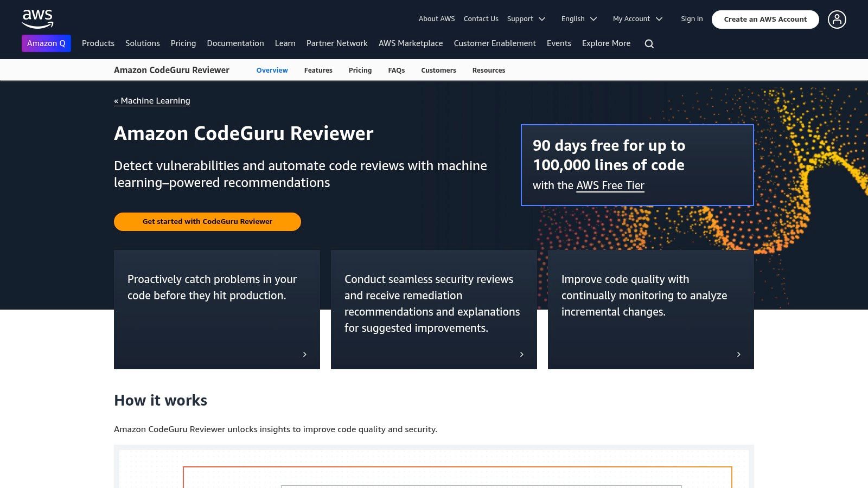Open the search magnifier icon
Image resolution: width=868 pixels, height=488 pixels.
(x=649, y=44)
